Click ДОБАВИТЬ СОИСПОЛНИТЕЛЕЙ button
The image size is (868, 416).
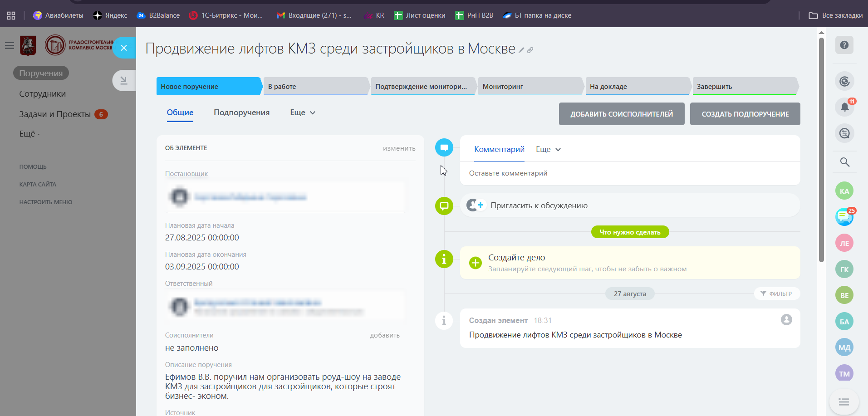pos(622,114)
